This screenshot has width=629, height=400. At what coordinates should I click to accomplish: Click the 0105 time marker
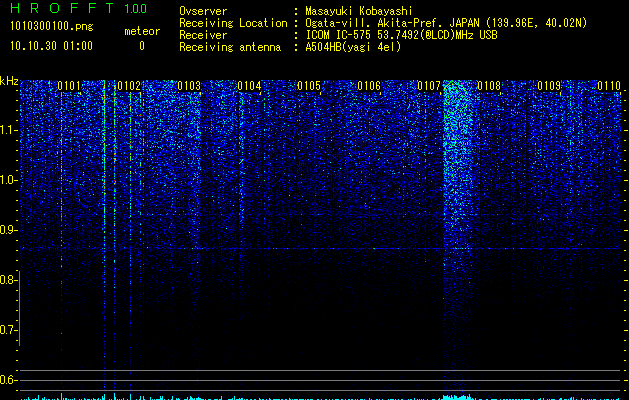309,86
